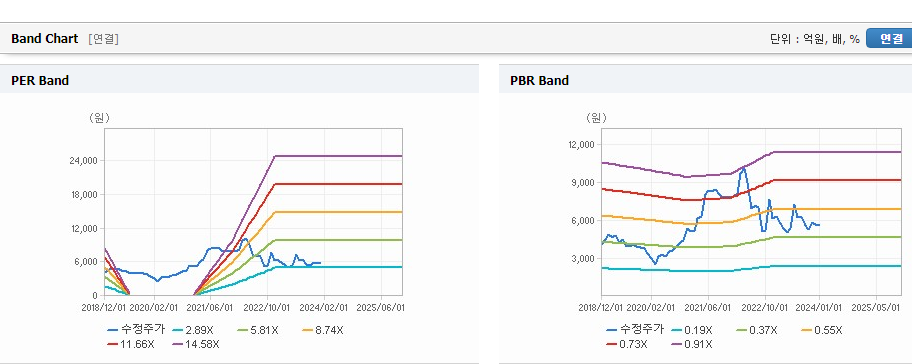Click the blue 연결 button
This screenshot has height=364, width=912.
click(x=889, y=39)
